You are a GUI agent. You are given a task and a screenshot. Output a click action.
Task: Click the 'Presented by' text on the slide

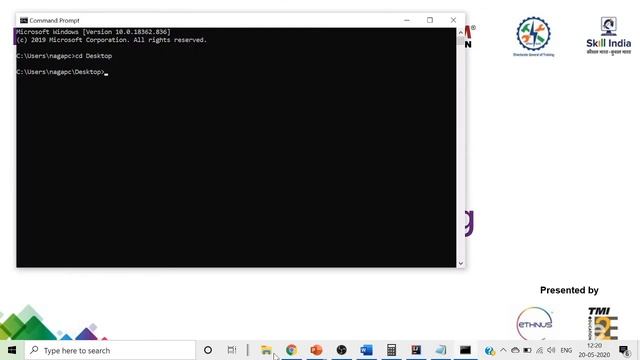coord(569,290)
